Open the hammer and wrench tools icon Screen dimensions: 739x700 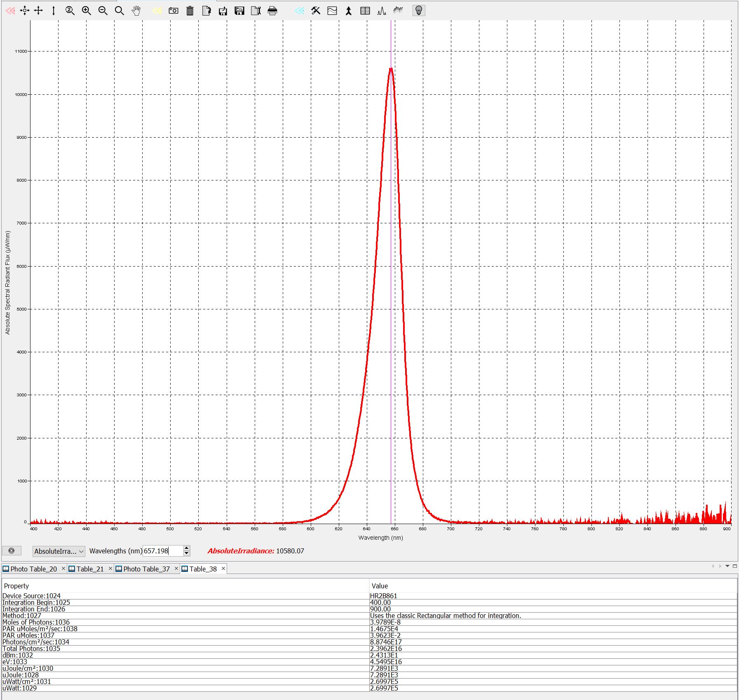(x=316, y=11)
